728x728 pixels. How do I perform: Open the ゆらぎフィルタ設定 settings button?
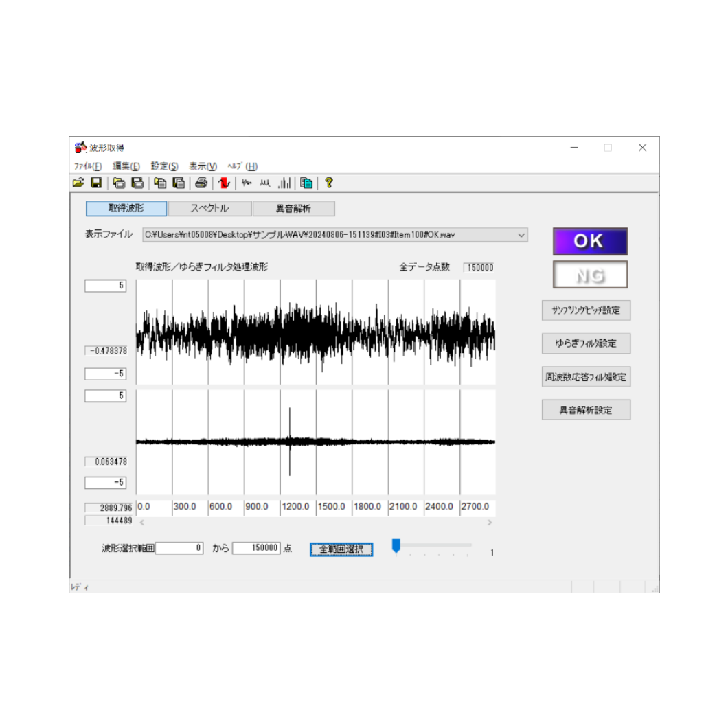586,343
